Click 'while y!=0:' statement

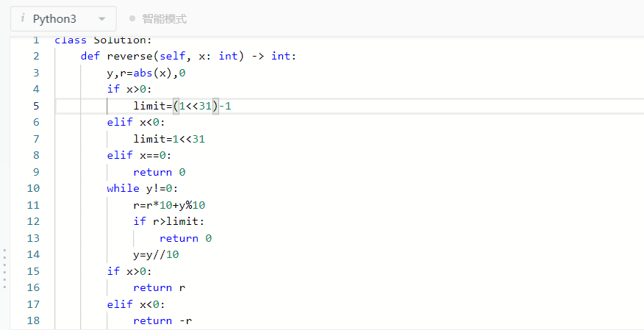tap(142, 188)
